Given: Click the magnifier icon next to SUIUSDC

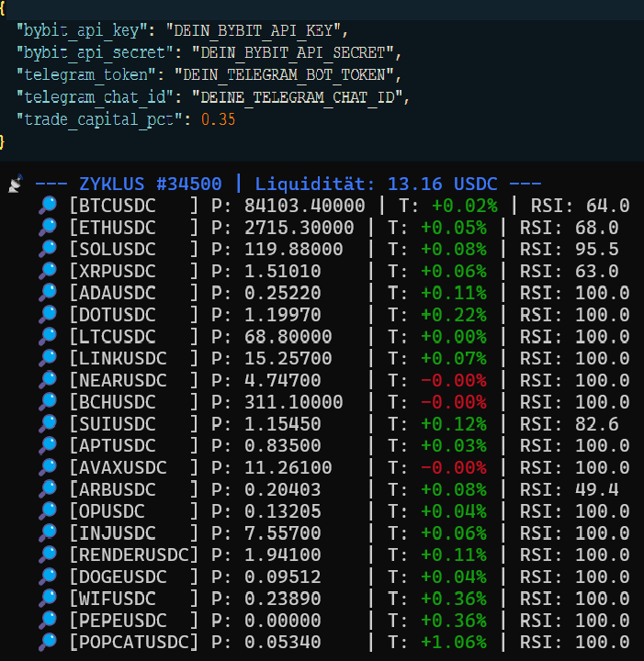Looking at the screenshot, I should click(x=48, y=424).
